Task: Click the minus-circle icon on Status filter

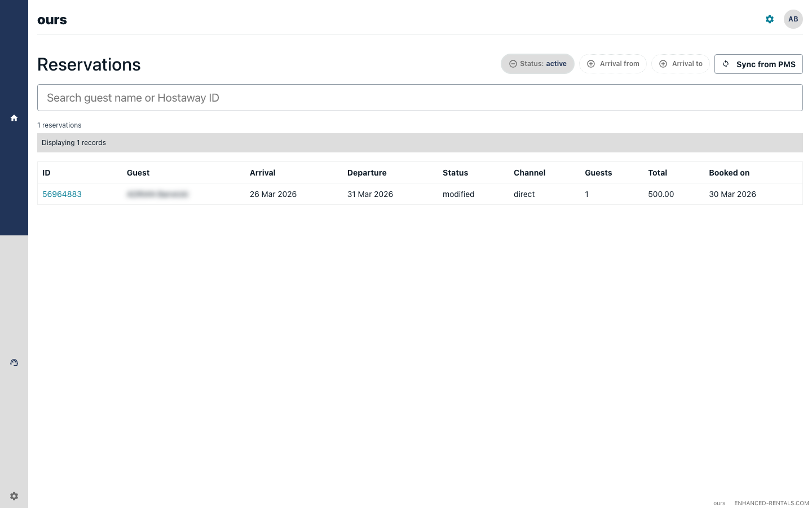Action: tap(512, 64)
